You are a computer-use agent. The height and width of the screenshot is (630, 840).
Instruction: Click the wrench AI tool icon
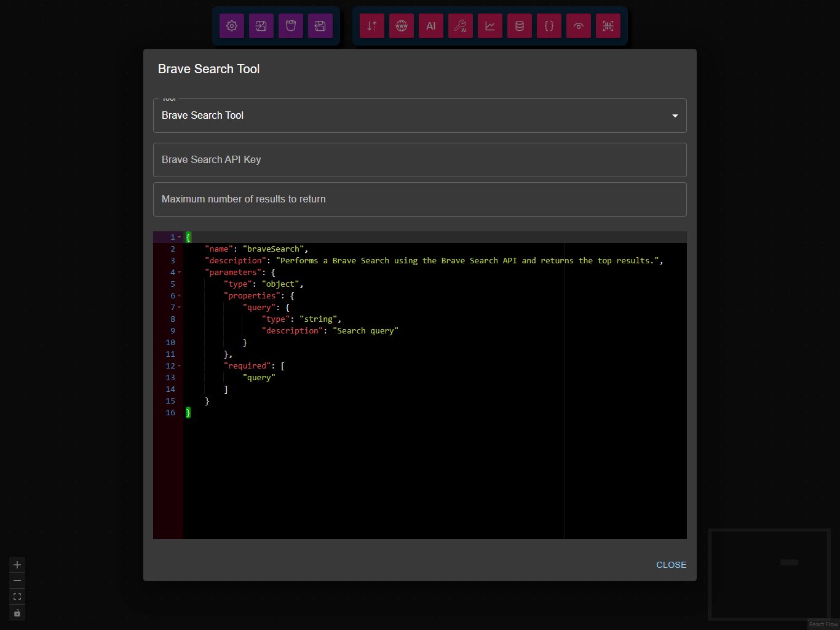[461, 26]
